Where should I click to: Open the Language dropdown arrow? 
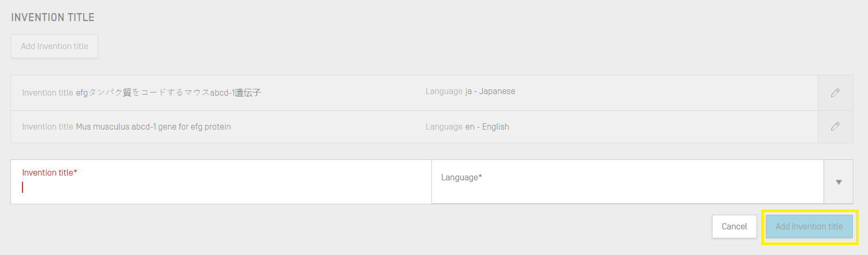(x=838, y=182)
